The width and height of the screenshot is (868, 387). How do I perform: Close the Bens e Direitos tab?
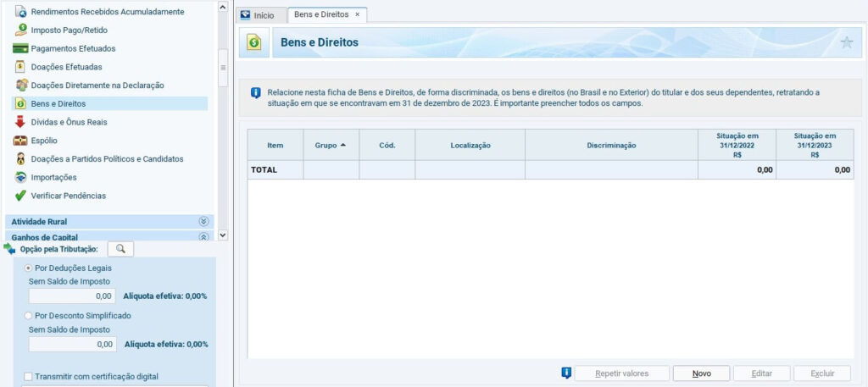pyautogui.click(x=357, y=15)
